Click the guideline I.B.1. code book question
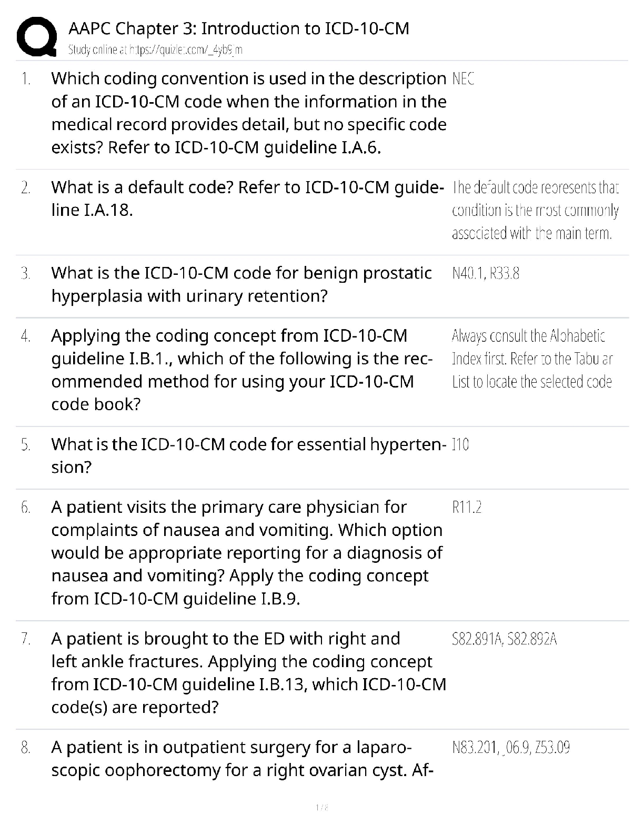This screenshot has width=644, height=834. 242,370
